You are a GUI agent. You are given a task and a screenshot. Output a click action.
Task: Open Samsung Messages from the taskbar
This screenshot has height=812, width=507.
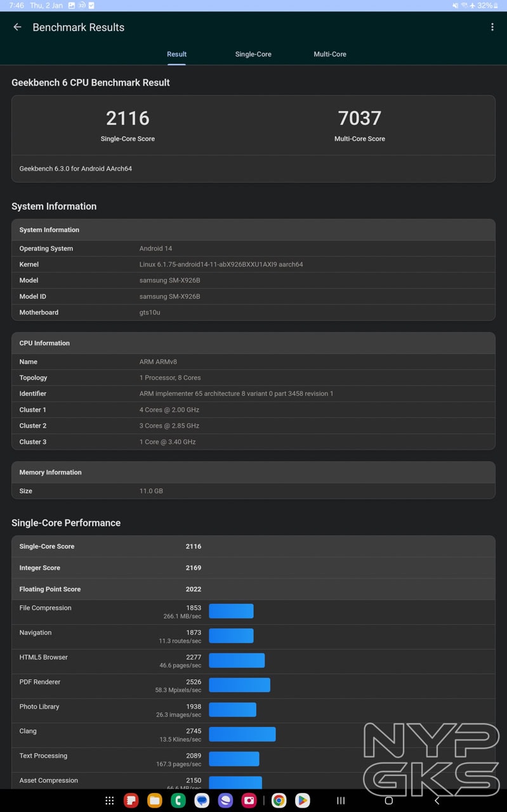click(201, 801)
